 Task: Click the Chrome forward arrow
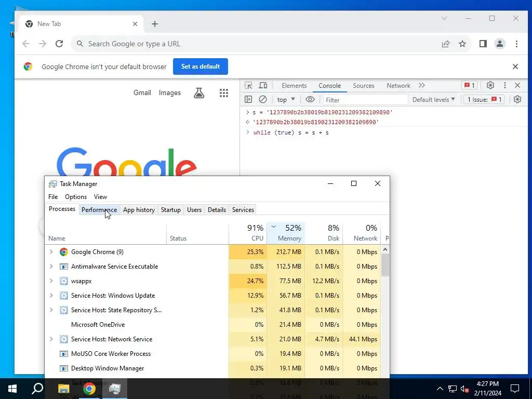43,44
